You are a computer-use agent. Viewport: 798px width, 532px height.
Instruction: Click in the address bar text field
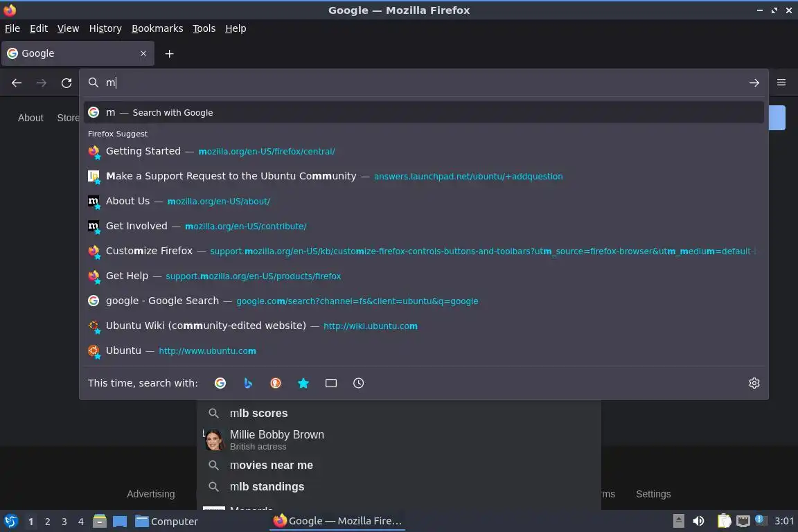coord(423,82)
